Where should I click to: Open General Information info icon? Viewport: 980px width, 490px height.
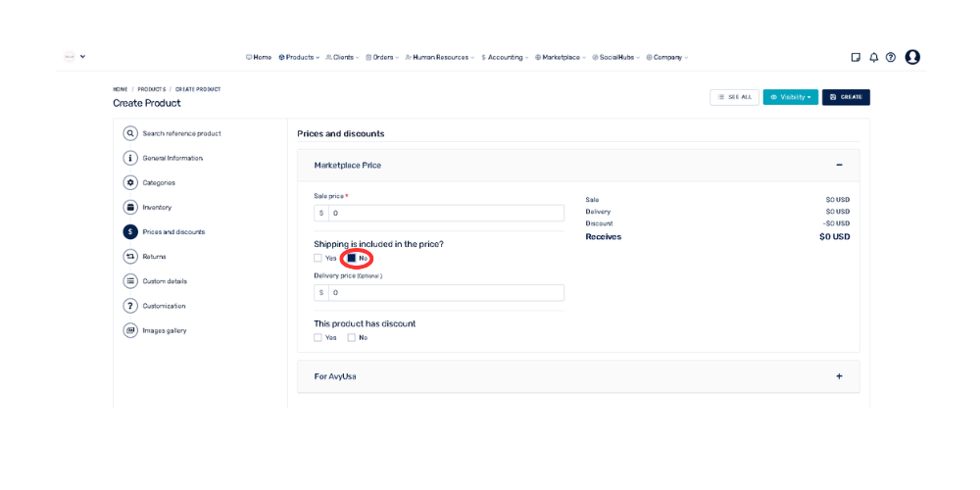pos(130,158)
